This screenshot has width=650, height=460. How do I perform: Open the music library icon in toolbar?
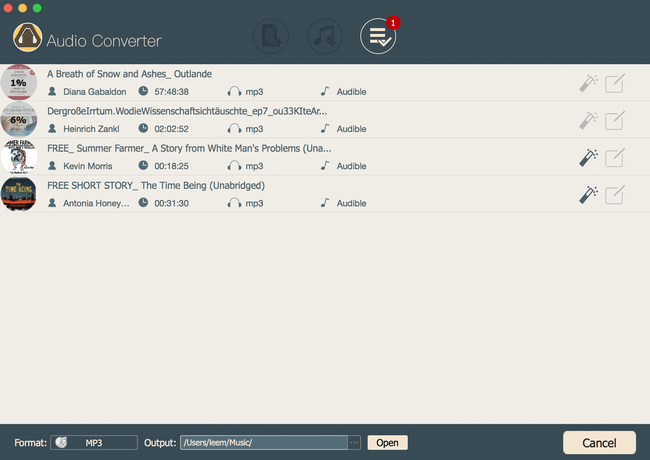point(324,38)
